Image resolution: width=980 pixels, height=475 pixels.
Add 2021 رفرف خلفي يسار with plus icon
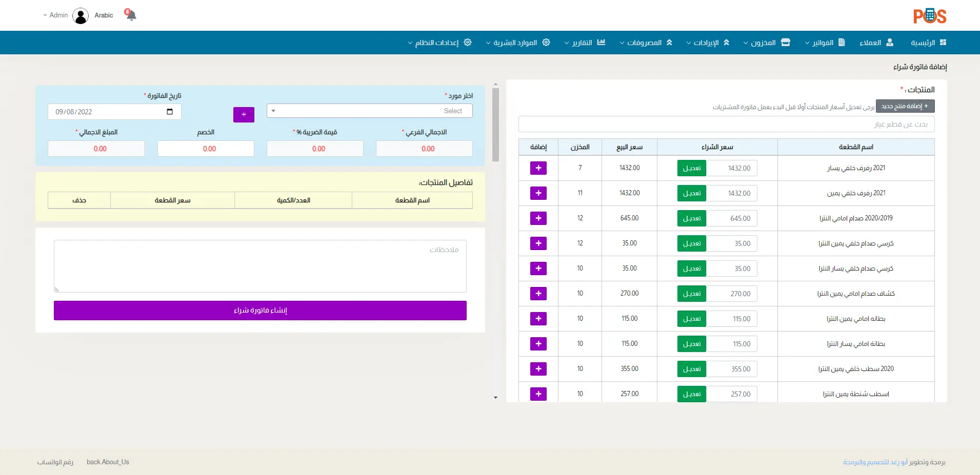pyautogui.click(x=538, y=168)
